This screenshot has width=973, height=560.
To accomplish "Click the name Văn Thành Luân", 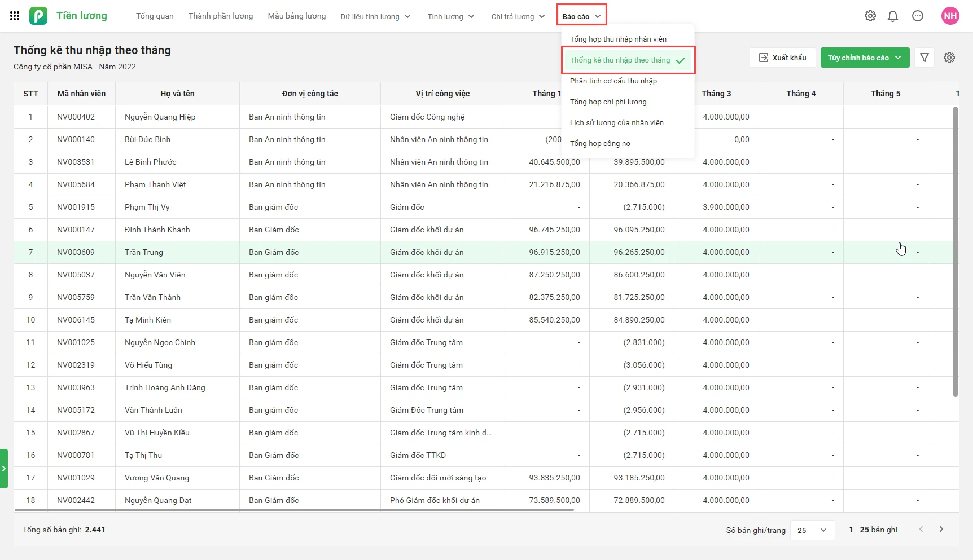I will click(153, 410).
